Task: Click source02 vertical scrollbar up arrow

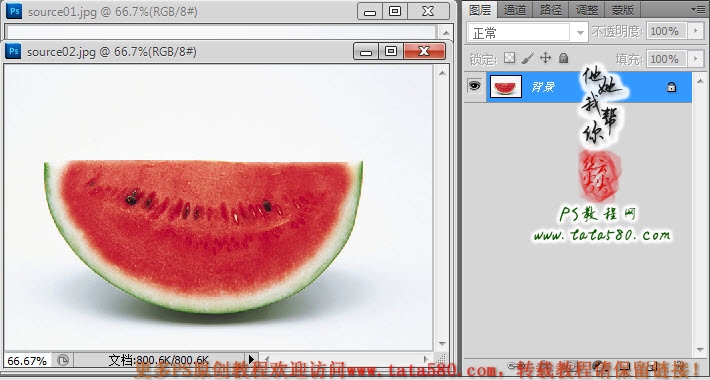Action: coord(442,72)
